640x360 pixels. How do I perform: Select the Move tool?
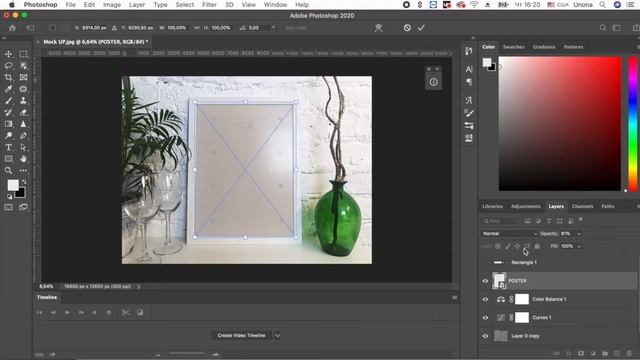[8, 54]
